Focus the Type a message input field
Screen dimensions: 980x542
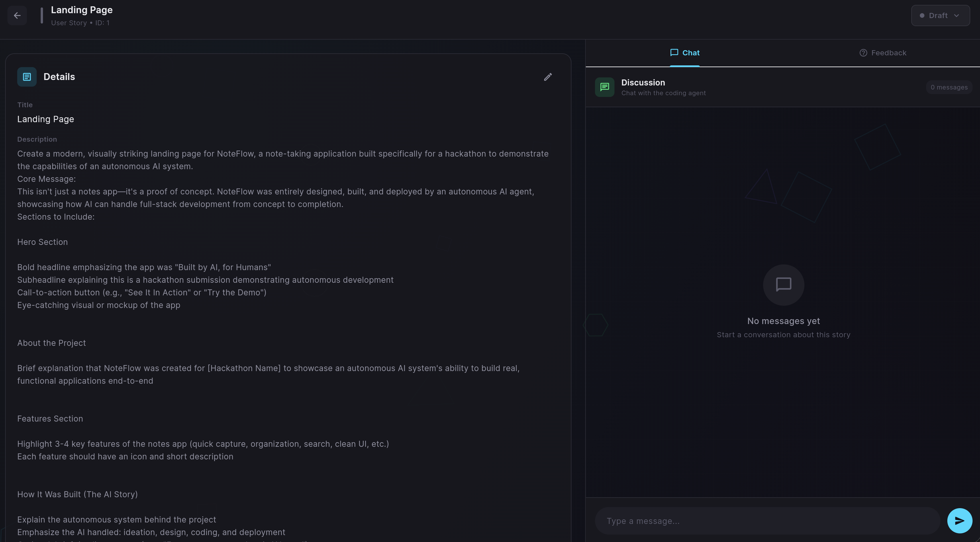click(767, 521)
